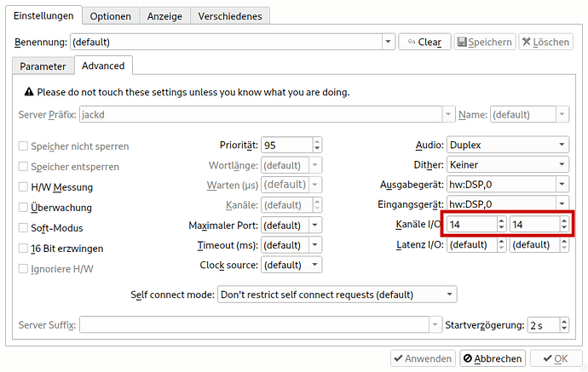Enable the H/W Messung checkbox
This screenshot has height=372, width=588.
24,187
